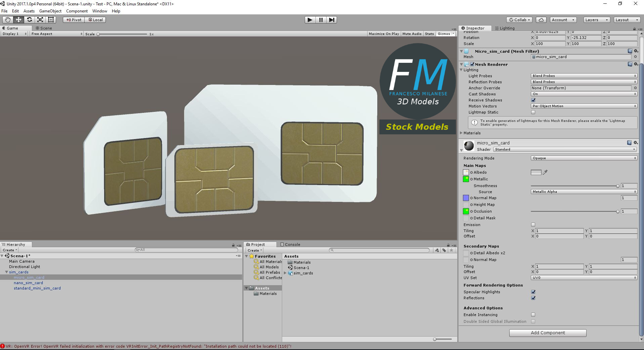
Task: Select the Rotate tool
Action: [29, 19]
